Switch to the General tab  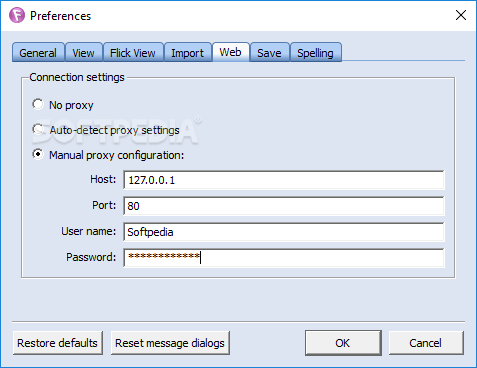(38, 53)
